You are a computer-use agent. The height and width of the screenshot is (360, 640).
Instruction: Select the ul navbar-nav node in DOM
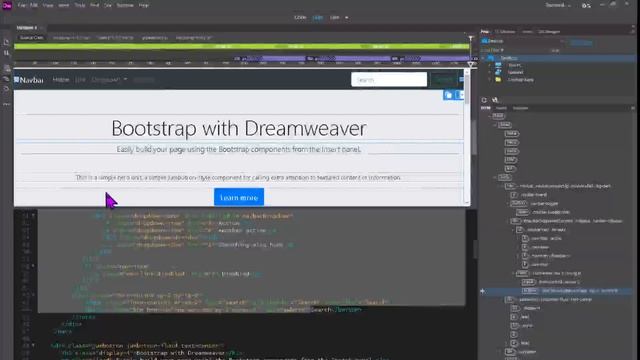coord(541,229)
